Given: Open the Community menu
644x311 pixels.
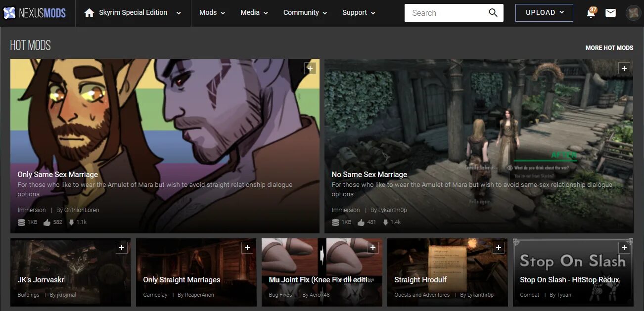Looking at the screenshot, I should tap(305, 13).
